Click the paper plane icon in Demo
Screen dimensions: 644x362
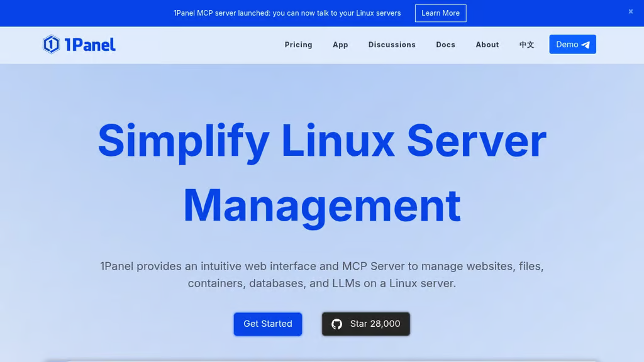586,45
